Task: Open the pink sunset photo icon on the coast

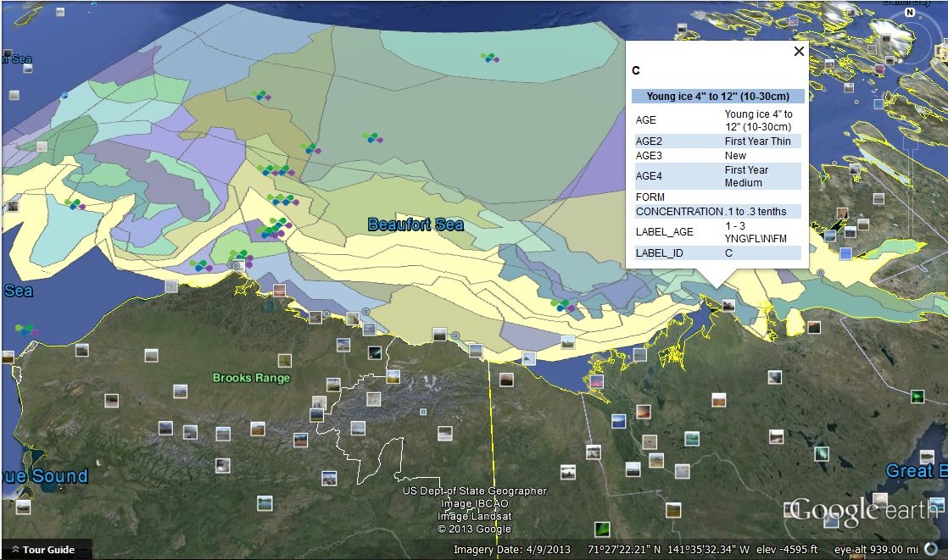Action: pyautogui.click(x=597, y=381)
